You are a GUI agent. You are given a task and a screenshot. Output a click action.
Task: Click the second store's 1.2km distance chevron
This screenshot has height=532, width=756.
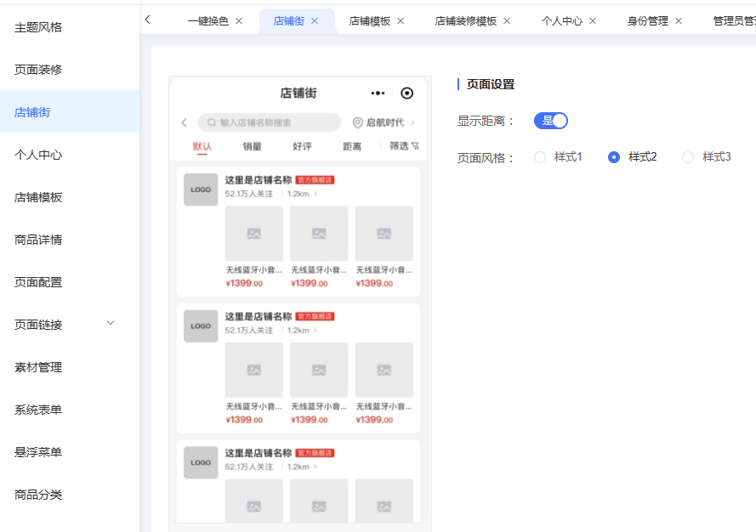pyautogui.click(x=315, y=330)
